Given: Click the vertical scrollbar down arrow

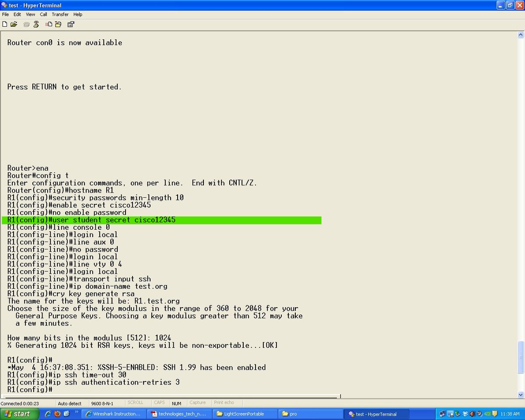Looking at the screenshot, I should [x=521, y=395].
